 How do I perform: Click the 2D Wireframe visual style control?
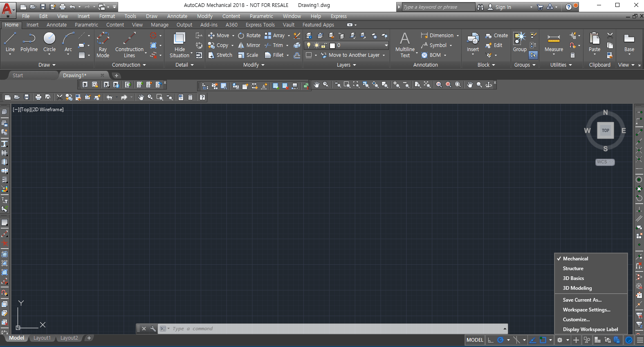coord(47,110)
